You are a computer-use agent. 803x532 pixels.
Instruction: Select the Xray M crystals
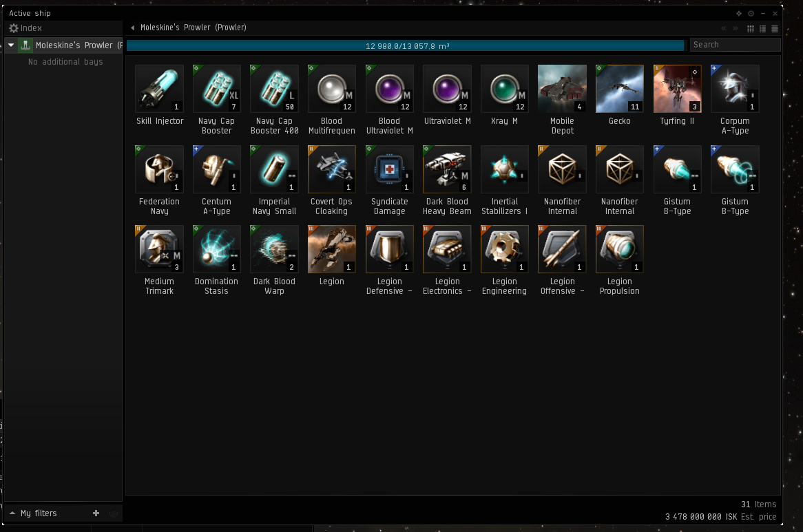pyautogui.click(x=504, y=89)
